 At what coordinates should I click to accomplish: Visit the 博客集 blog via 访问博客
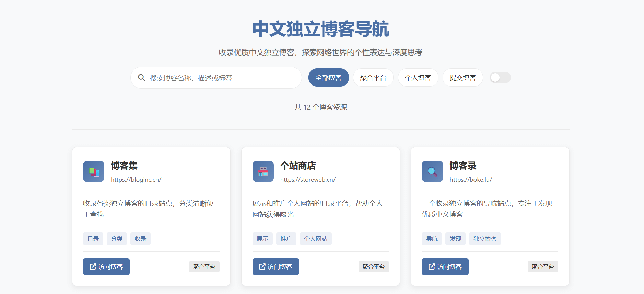click(106, 267)
